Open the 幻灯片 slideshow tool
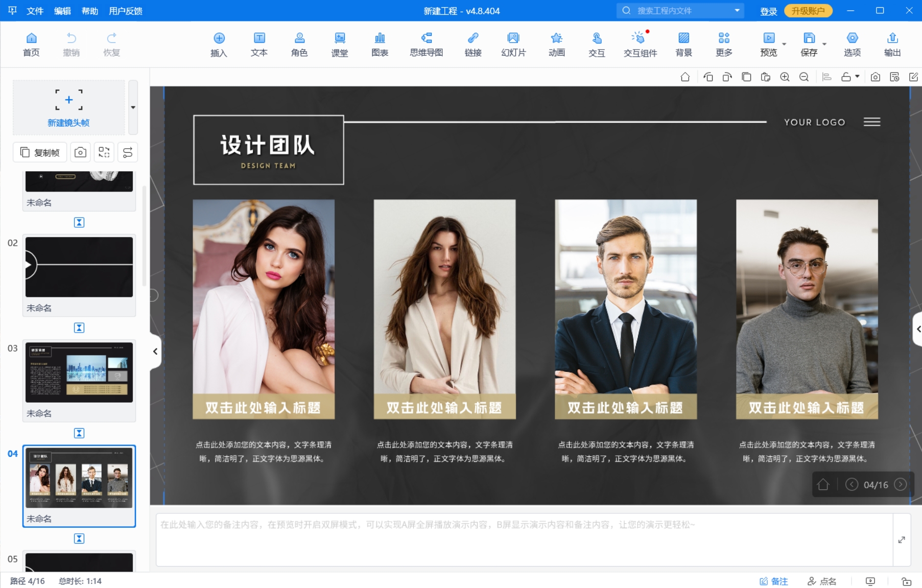922x588 pixels. click(513, 44)
